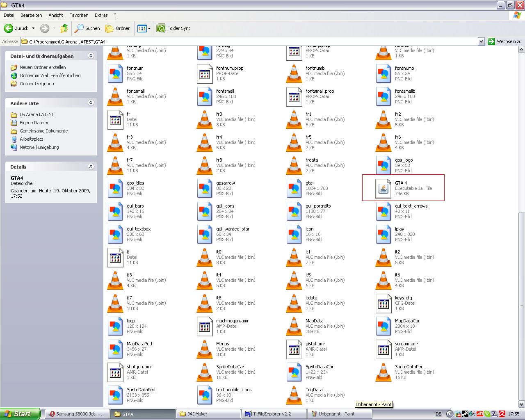525x420 pixels.
Task: Select the scream.amr file icon
Action: pos(383,349)
